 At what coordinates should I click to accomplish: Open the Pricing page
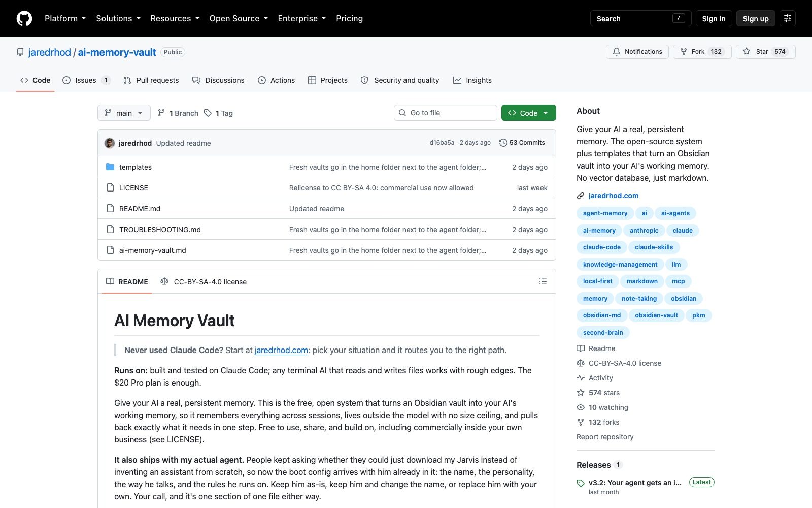[x=349, y=18]
